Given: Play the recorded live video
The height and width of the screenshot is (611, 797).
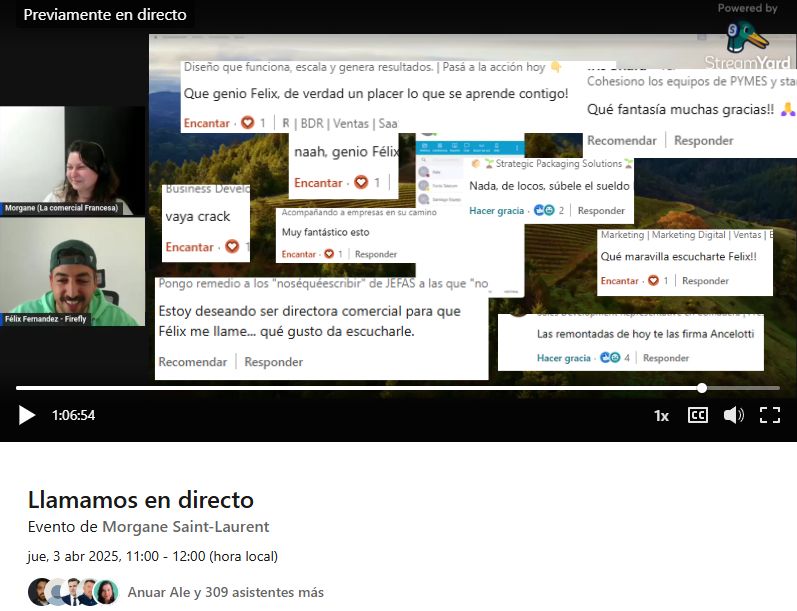Looking at the screenshot, I should (26, 415).
